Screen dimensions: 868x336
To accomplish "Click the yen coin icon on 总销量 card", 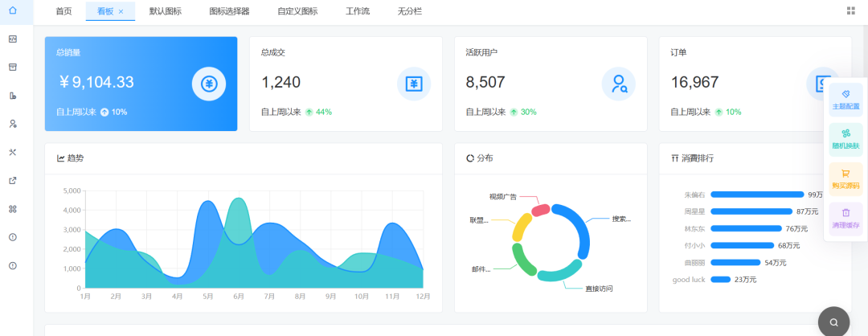I will (209, 84).
